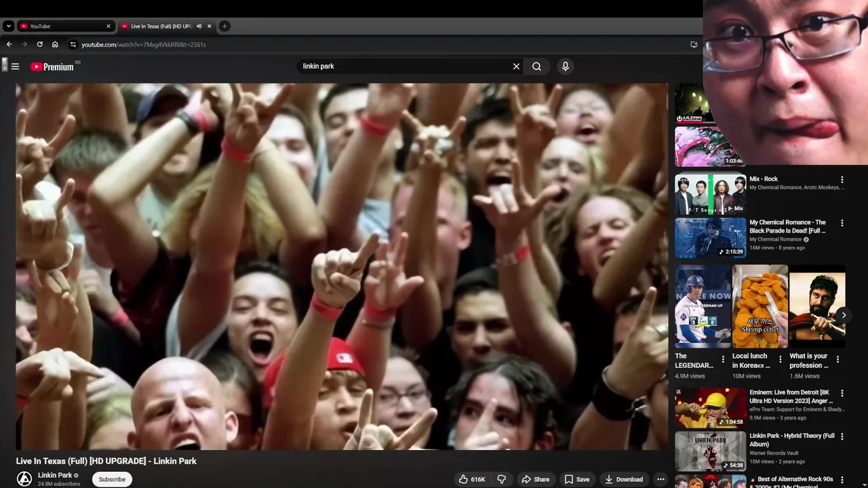Click the video title Live In Texas
This screenshot has height=488, width=868.
point(106,461)
